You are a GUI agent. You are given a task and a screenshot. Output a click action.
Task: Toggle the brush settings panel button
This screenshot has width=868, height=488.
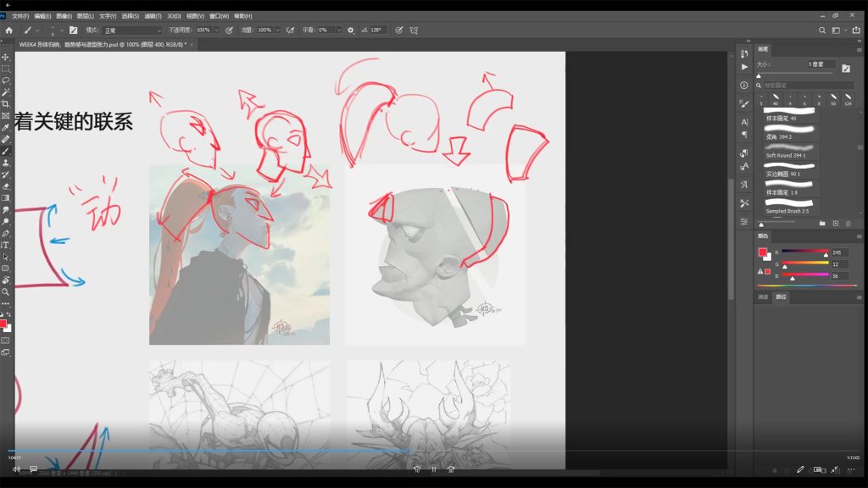73,30
